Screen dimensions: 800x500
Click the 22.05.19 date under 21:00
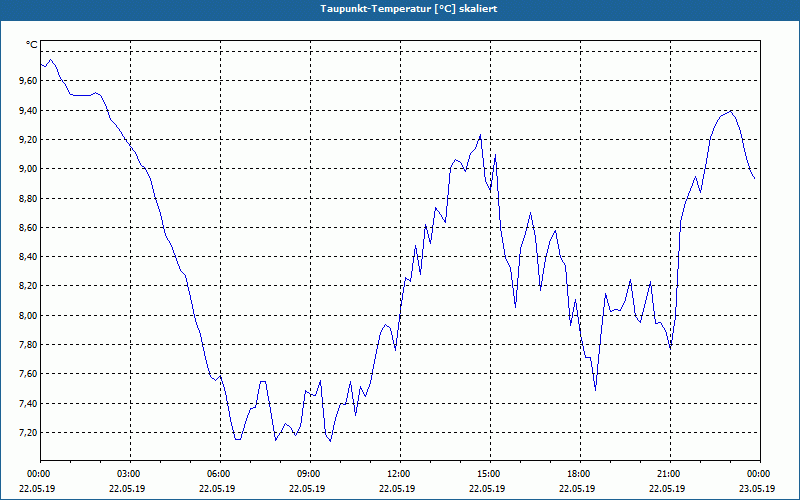click(x=667, y=488)
